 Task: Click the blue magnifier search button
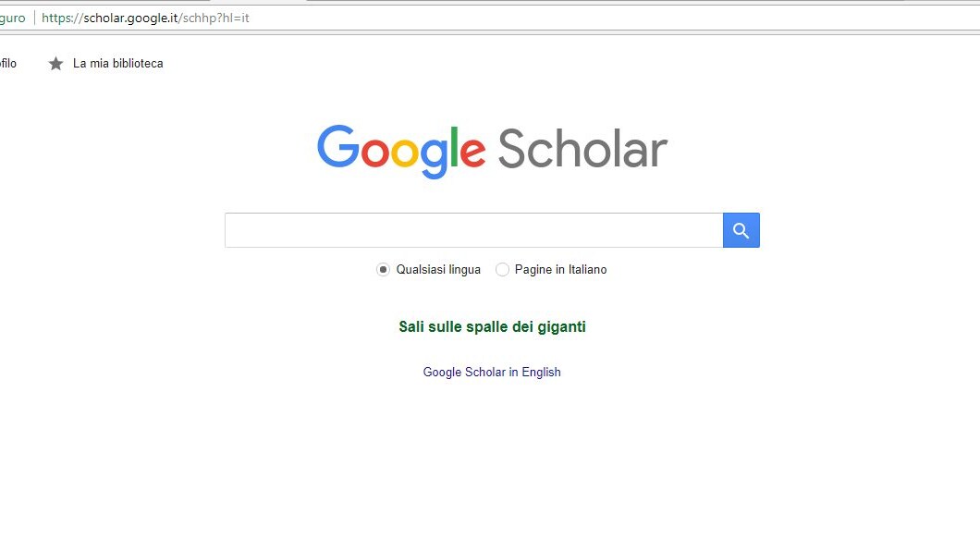pyautogui.click(x=741, y=230)
